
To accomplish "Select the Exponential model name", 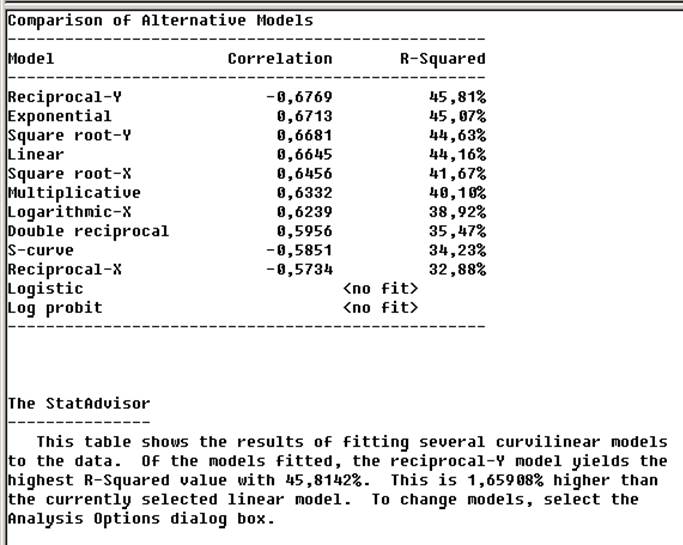I will point(60,116).
